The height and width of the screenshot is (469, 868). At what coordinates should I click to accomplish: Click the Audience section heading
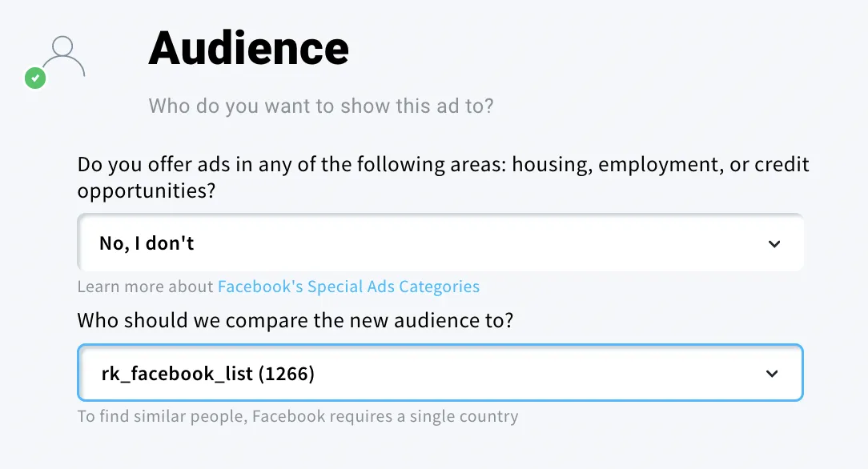click(x=248, y=48)
